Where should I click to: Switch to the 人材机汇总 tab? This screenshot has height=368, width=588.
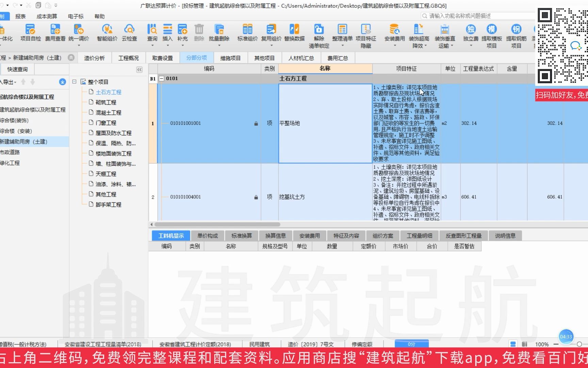click(x=301, y=58)
